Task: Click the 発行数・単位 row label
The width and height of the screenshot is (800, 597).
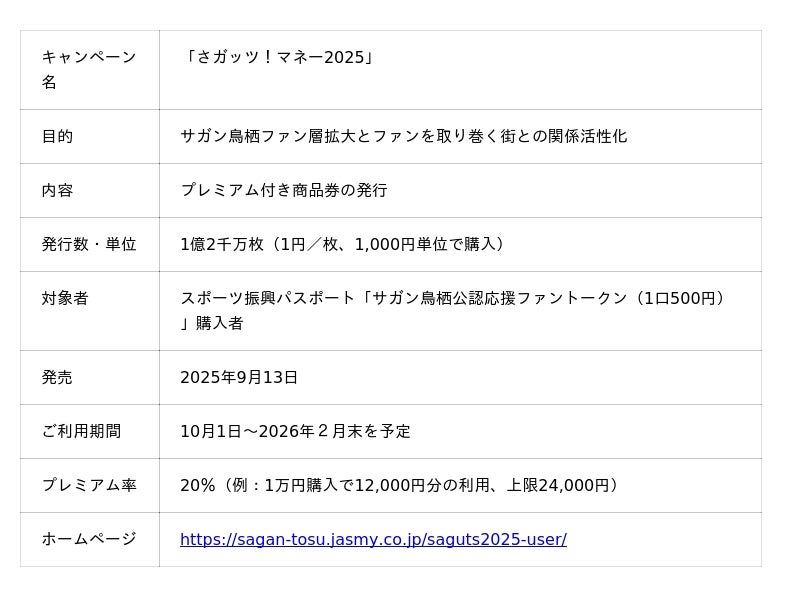Action: (x=88, y=244)
